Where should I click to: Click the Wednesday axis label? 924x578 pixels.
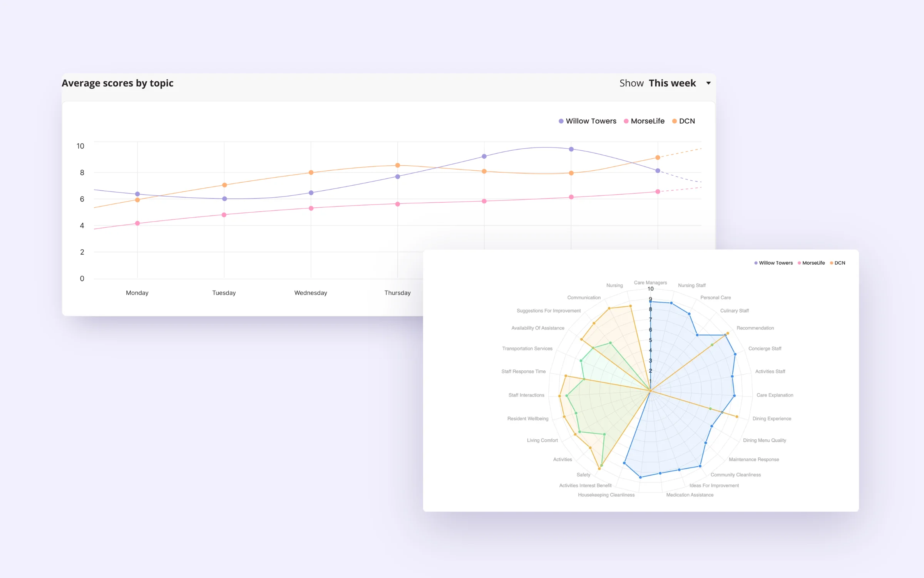tap(311, 293)
